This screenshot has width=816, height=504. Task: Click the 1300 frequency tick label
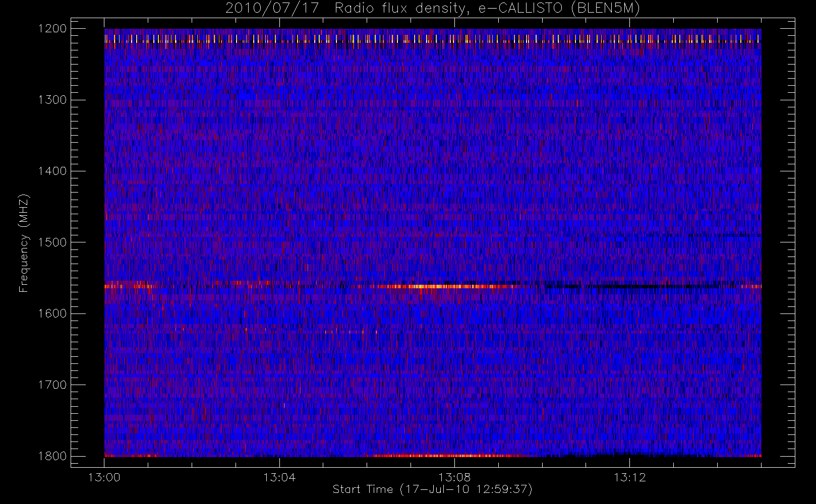tap(52, 100)
